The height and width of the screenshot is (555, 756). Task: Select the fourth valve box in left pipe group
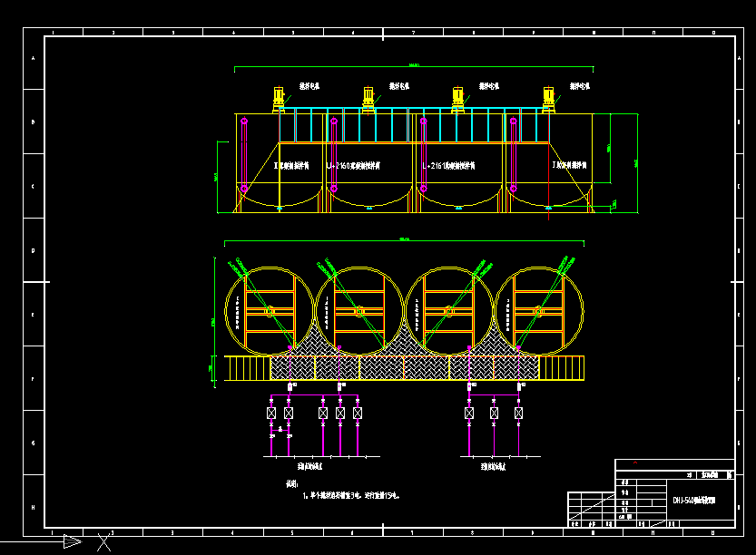point(340,413)
